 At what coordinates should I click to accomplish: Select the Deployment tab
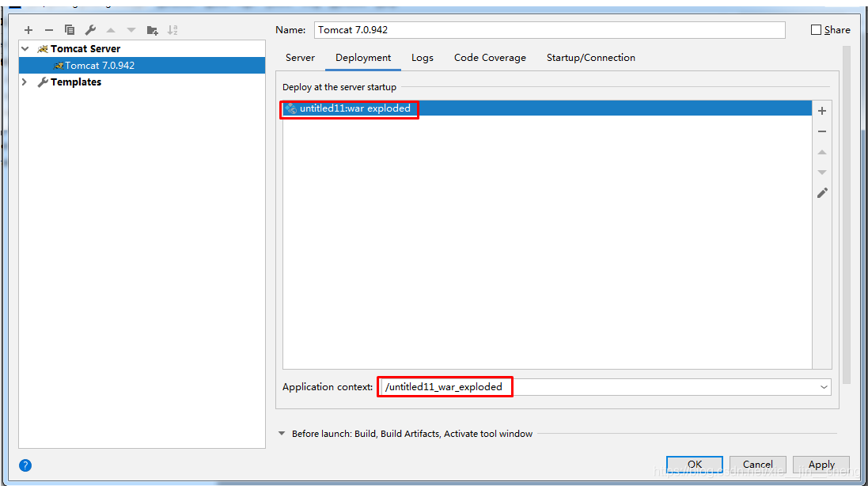click(x=363, y=58)
